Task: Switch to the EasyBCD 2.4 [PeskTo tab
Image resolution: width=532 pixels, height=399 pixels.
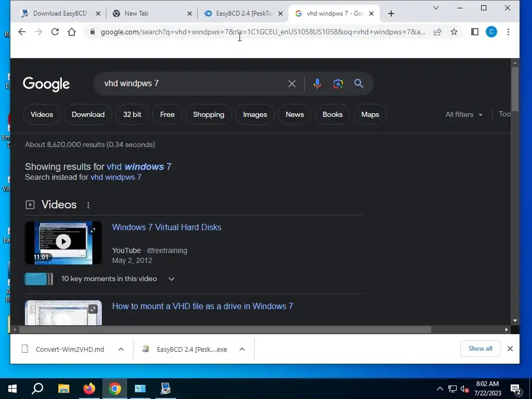Action: (x=244, y=14)
